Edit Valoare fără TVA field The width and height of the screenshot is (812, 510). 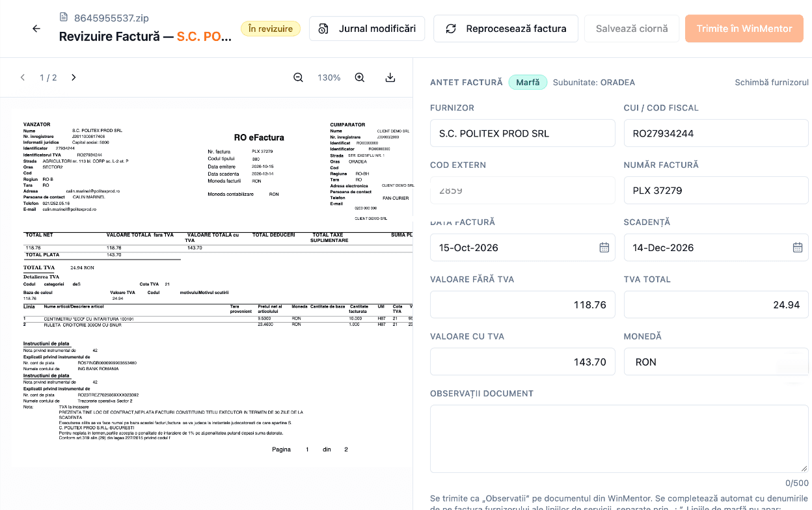[x=522, y=305]
